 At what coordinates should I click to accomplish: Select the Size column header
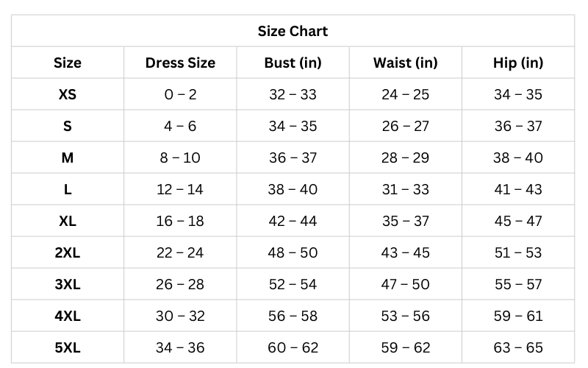click(x=68, y=63)
